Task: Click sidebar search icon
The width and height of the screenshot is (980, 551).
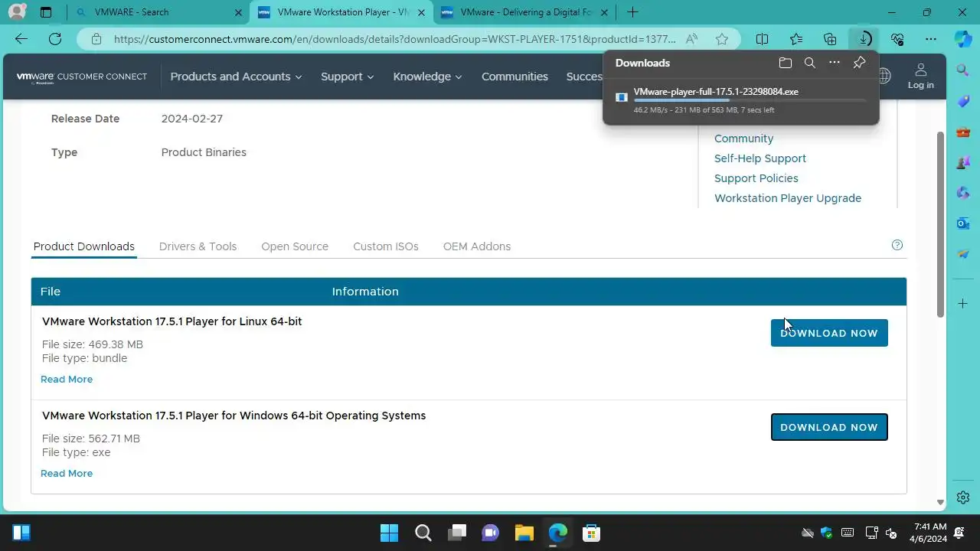Action: (963, 70)
